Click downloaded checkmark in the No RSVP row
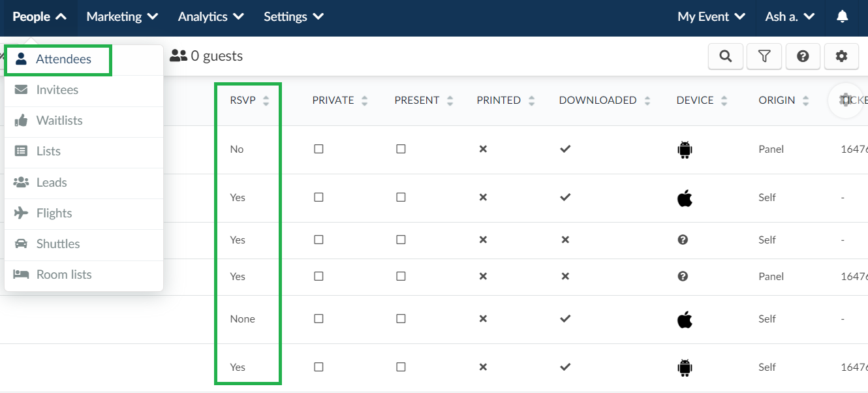This screenshot has height=393, width=868. pyautogui.click(x=565, y=149)
